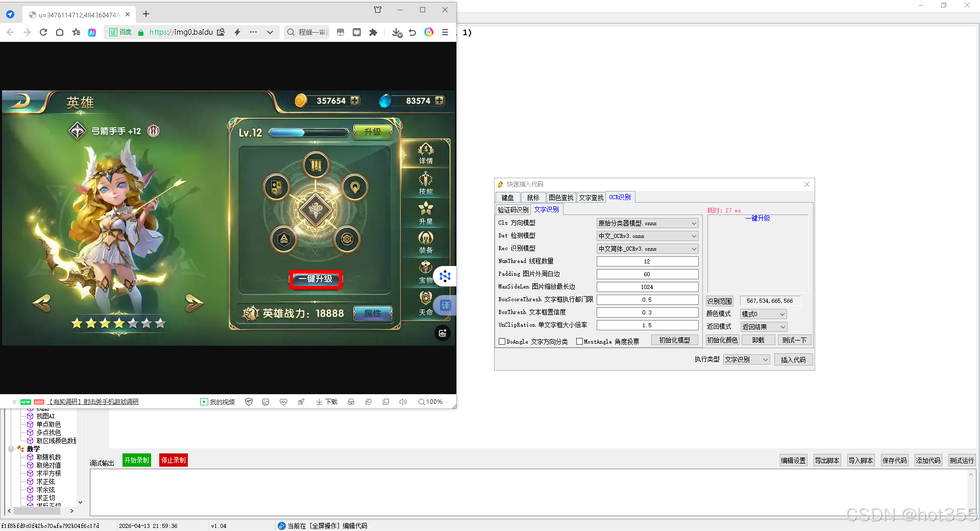Click the hero level experience progress bar
Image resolution: width=980 pixels, height=531 pixels.
coord(309,133)
